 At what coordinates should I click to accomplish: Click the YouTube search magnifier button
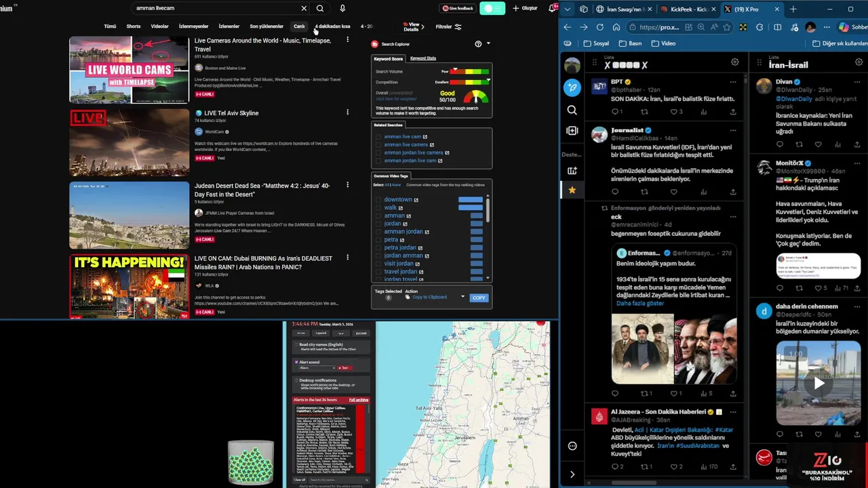pyautogui.click(x=320, y=8)
